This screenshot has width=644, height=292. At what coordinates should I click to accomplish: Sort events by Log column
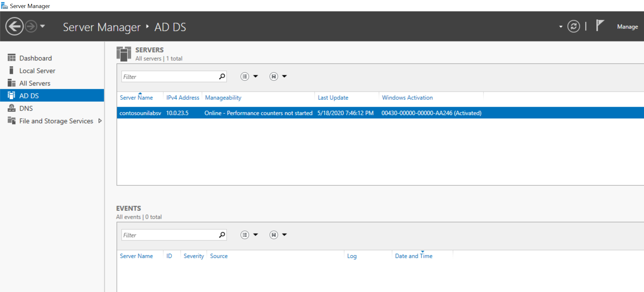(x=352, y=256)
